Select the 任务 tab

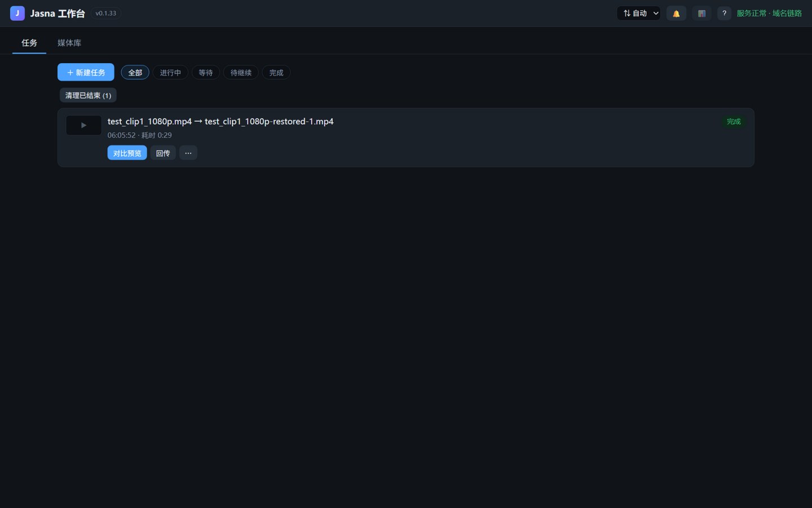click(29, 43)
